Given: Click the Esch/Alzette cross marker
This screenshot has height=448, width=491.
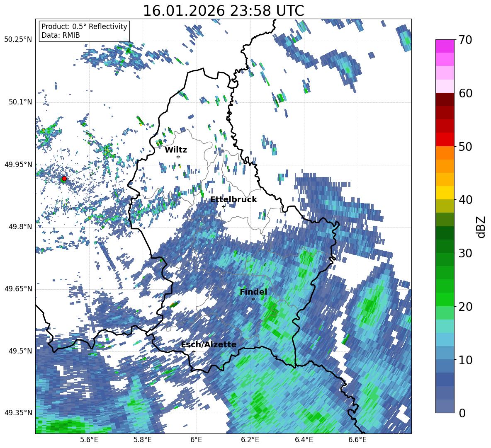Looking at the screenshot, I should coord(194,351).
